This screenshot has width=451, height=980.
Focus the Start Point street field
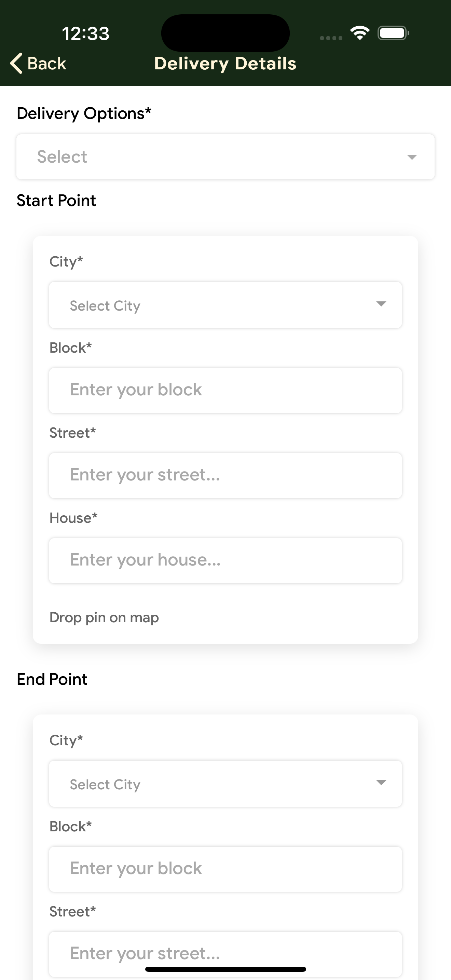tap(225, 475)
